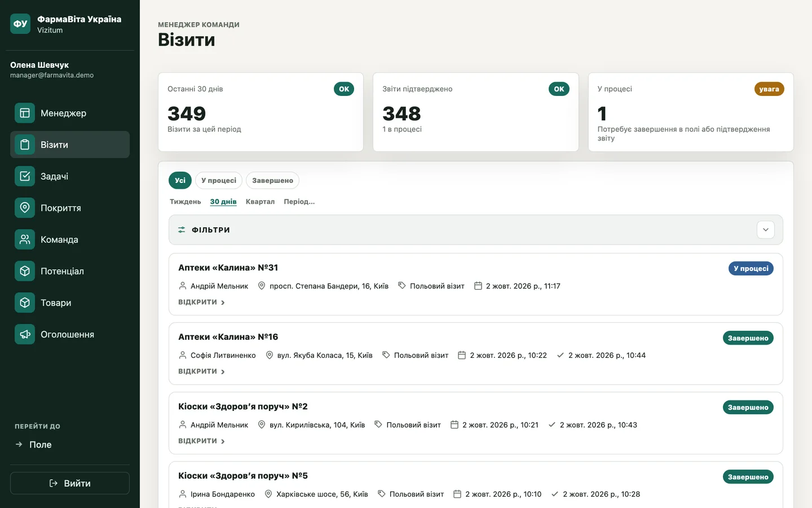This screenshot has height=508, width=812.
Task: Click the Вийти logout button
Action: [x=70, y=483]
